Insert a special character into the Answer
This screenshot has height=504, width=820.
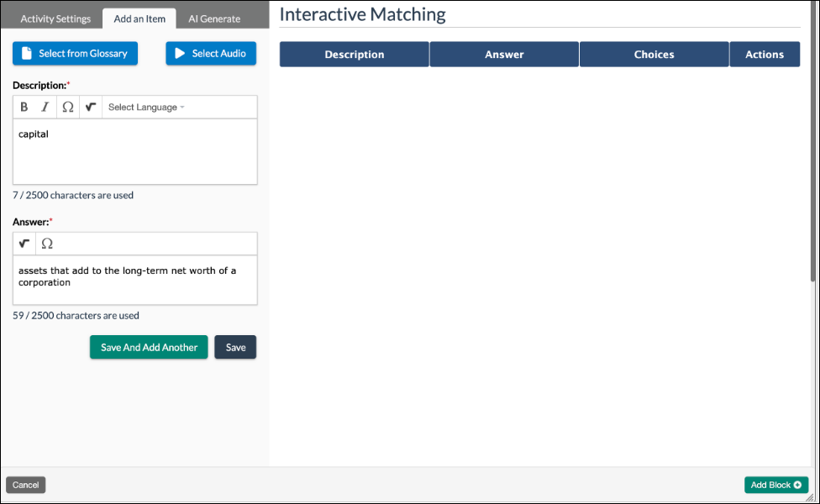coord(48,244)
